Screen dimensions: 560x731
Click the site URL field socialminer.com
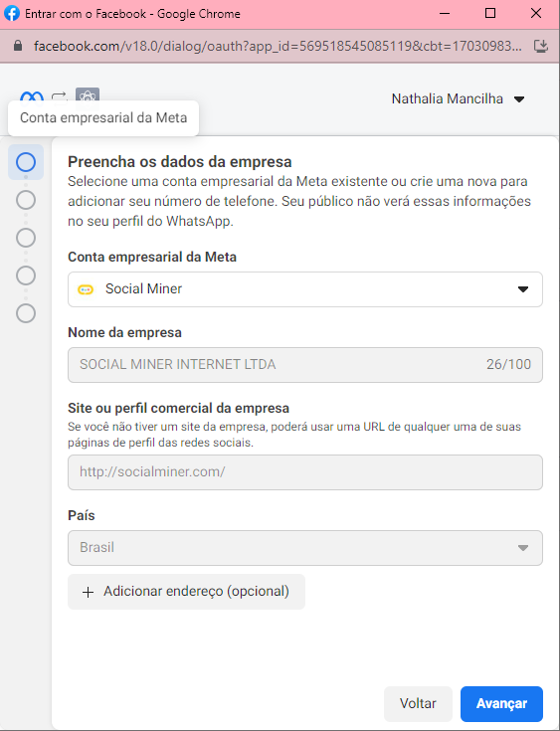305,472
